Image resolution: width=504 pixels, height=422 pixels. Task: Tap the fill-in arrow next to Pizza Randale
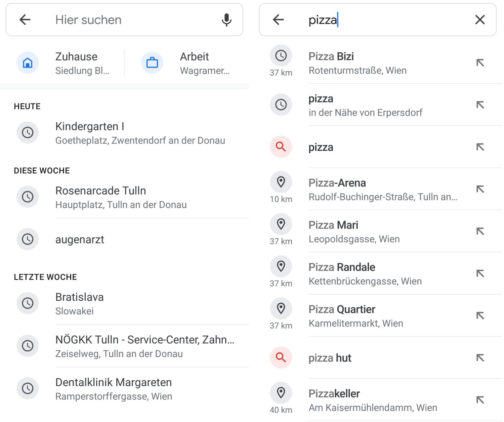[480, 273]
